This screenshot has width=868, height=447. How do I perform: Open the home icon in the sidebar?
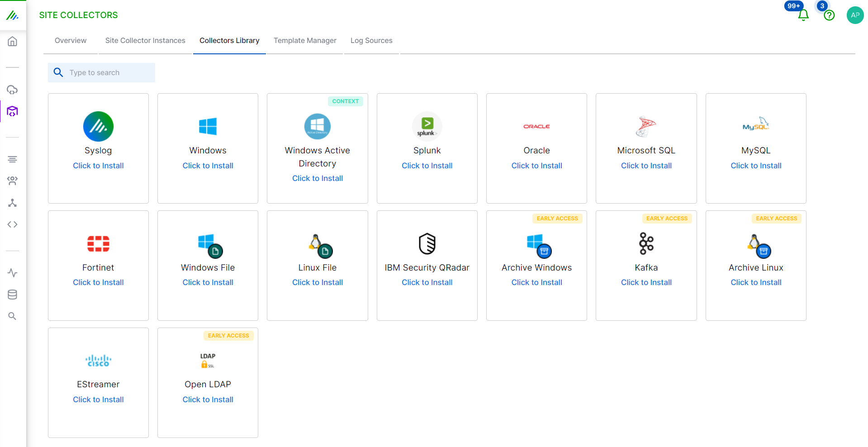13,42
